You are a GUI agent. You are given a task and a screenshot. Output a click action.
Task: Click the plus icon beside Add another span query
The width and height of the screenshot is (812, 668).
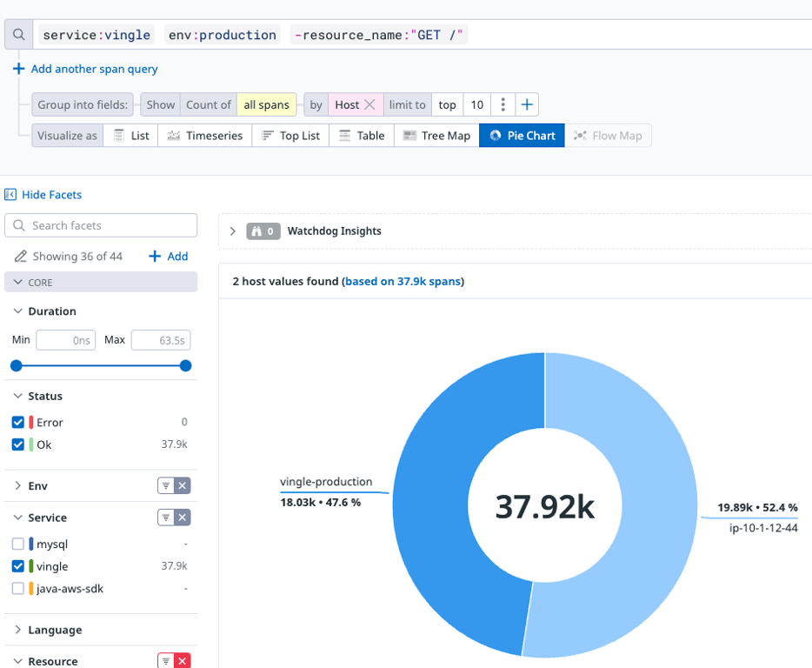tap(18, 69)
